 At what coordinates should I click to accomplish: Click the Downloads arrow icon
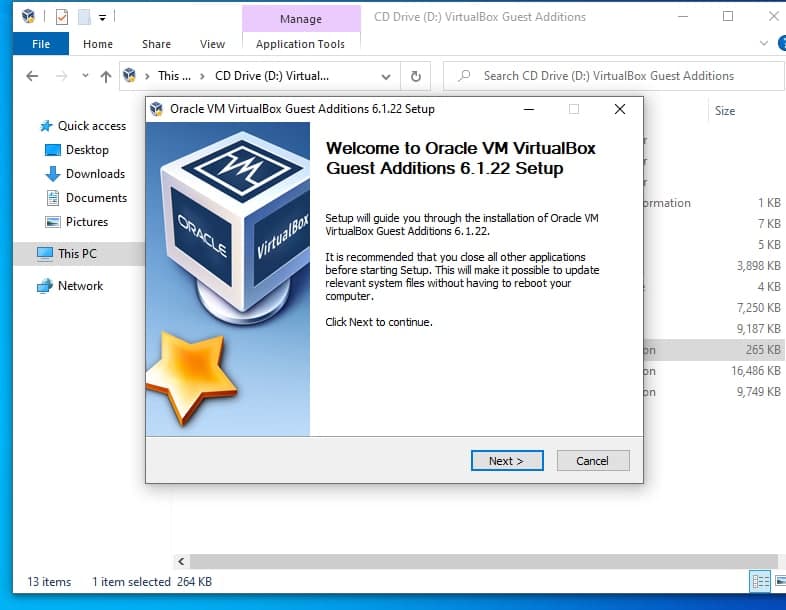53,174
